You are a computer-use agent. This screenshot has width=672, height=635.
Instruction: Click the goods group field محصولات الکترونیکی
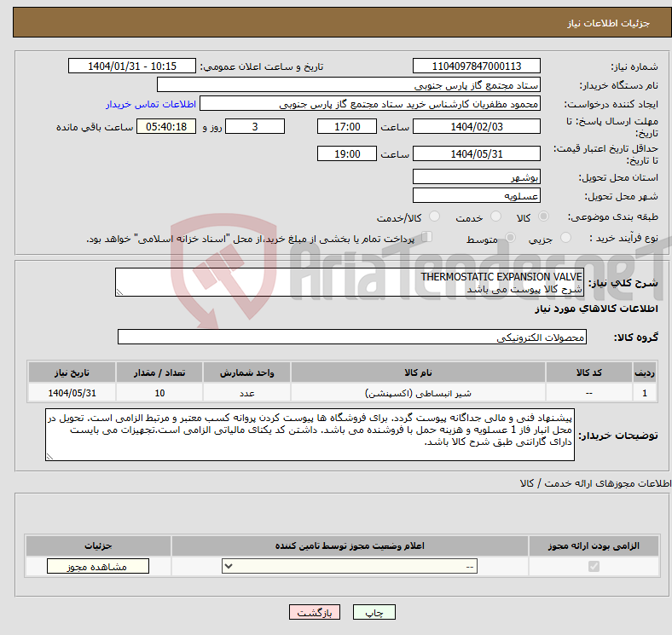(352, 337)
